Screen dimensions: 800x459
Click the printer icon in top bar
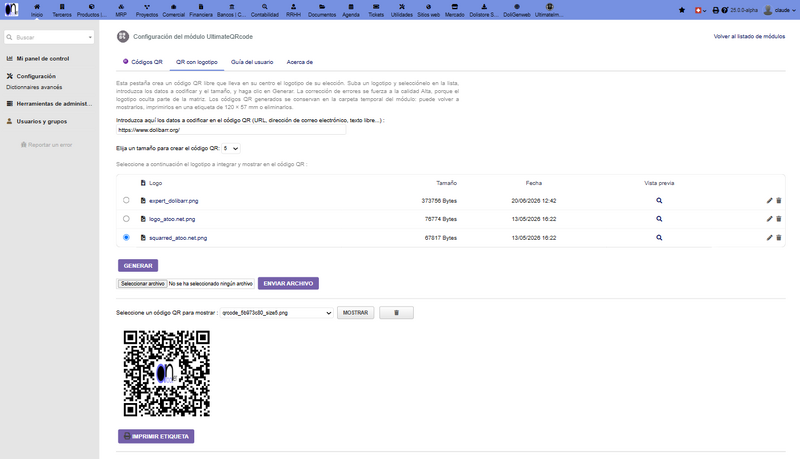click(715, 10)
